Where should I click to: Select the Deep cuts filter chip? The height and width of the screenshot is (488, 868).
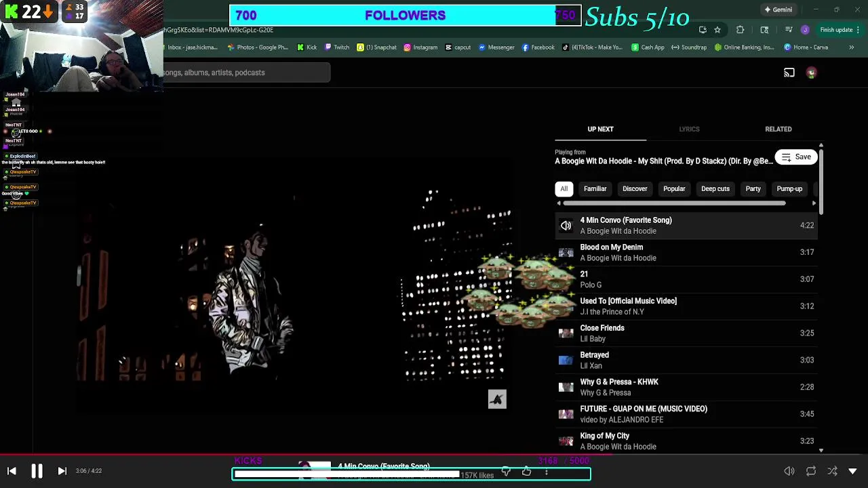coord(715,189)
